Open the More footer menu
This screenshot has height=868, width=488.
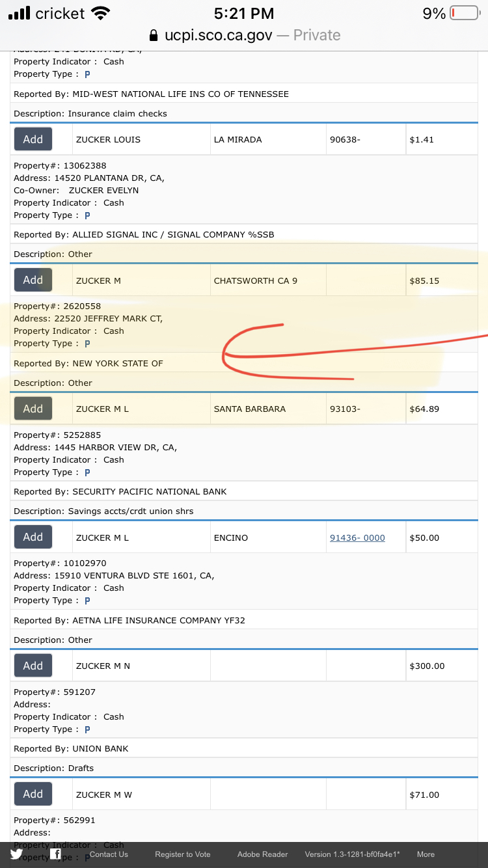point(426,854)
